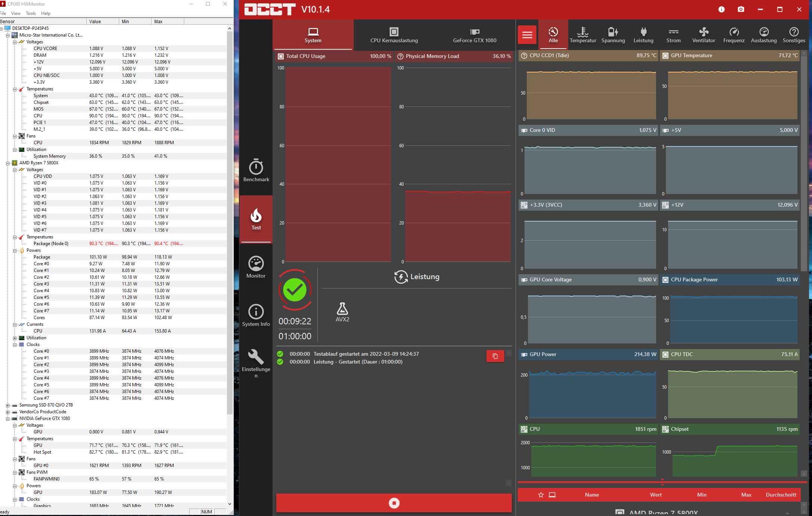Click the OCCT screenshot camera icon
812x516 pixels.
[741, 9]
